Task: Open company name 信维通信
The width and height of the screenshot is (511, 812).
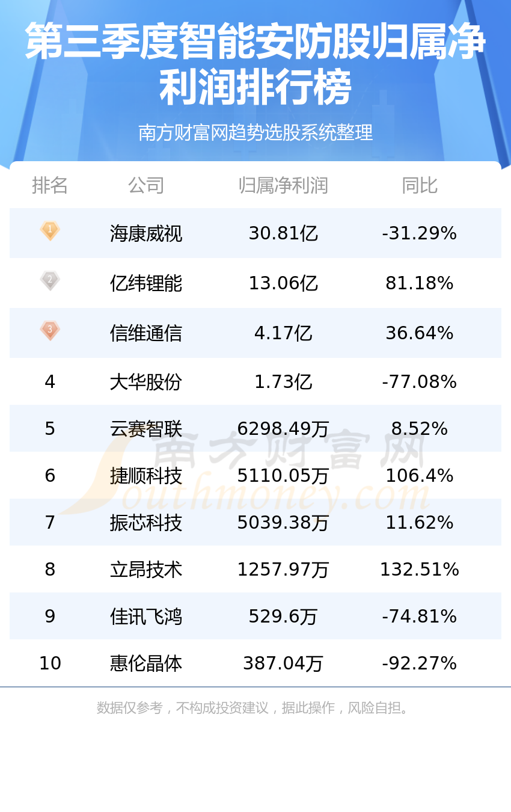Action: point(146,333)
